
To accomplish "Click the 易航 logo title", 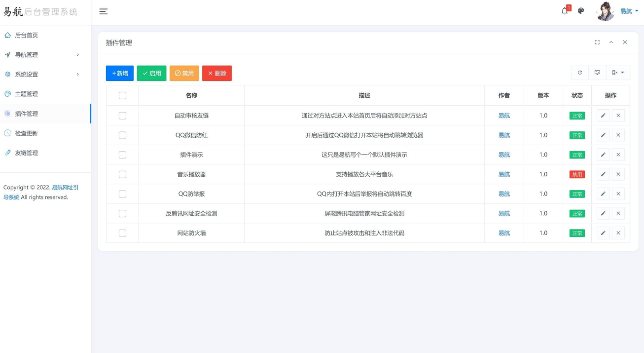I will 41,11.
